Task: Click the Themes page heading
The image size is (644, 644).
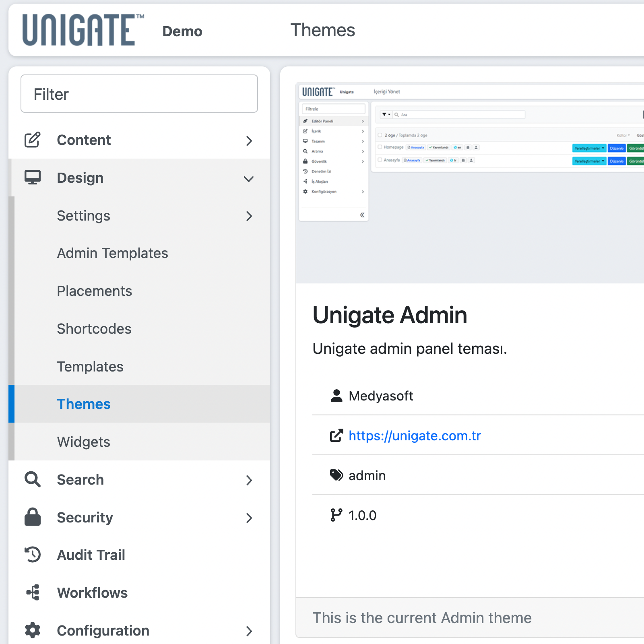Action: point(323,30)
